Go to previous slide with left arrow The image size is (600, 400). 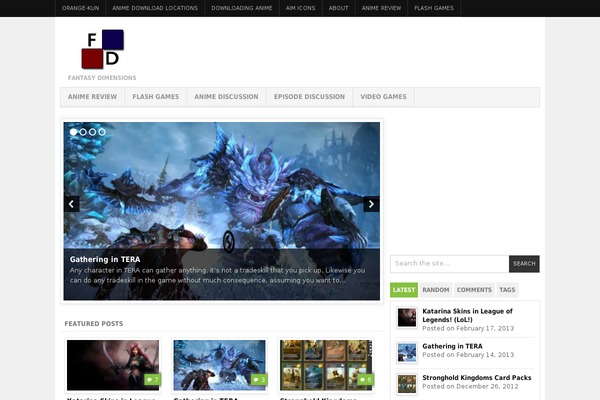(72, 204)
